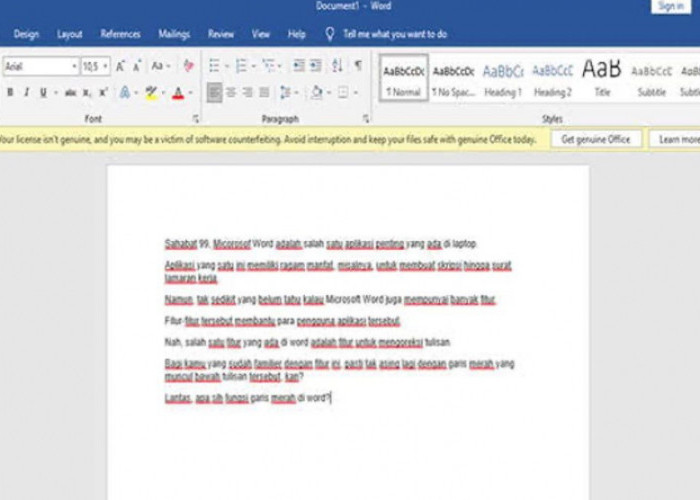Click Change Case Aa icon
This screenshot has width=700, height=500.
(x=157, y=66)
